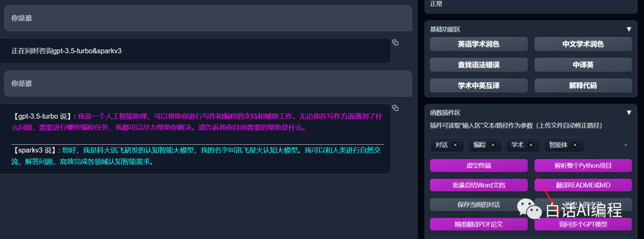Click the topmost '你是谁' user message
The width and height of the screenshot is (644, 239).
tap(208, 18)
